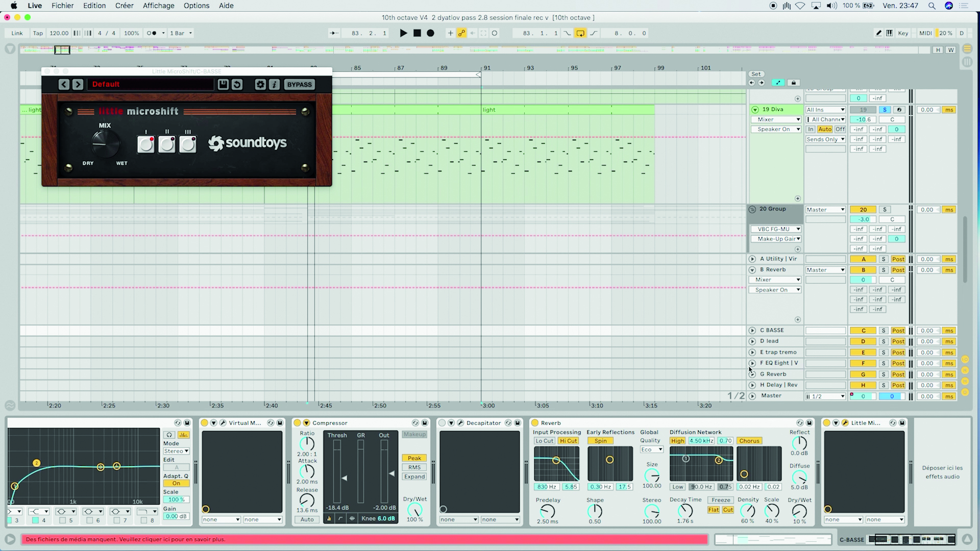Open EQ Mode Stereo dropdown
This screenshot has height=551, width=980.
point(176,451)
